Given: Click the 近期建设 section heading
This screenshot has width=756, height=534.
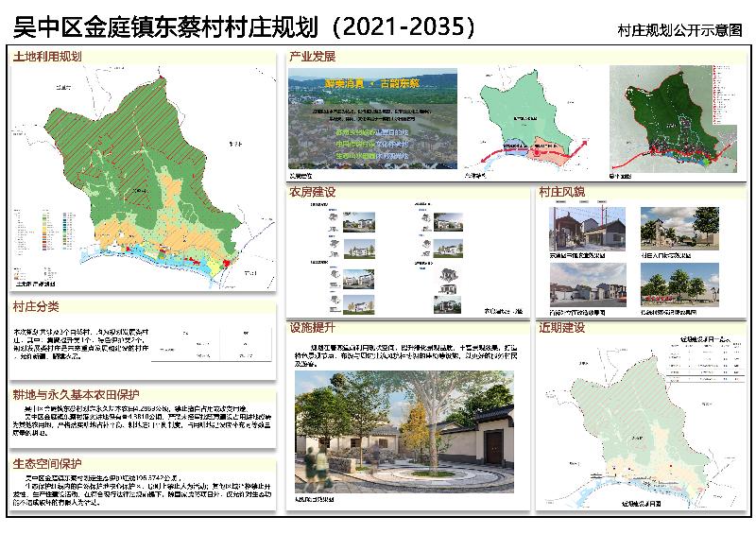Looking at the screenshot, I should point(563,328).
